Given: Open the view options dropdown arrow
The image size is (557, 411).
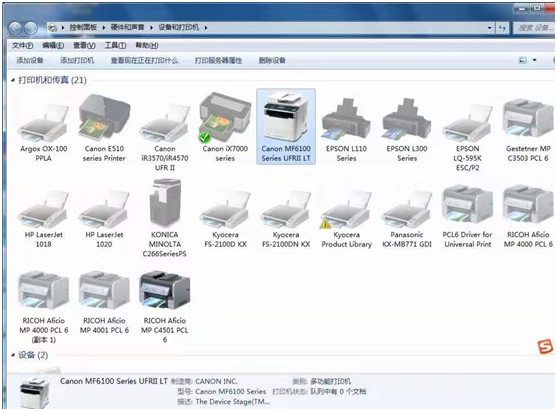Looking at the screenshot, I should click(534, 60).
